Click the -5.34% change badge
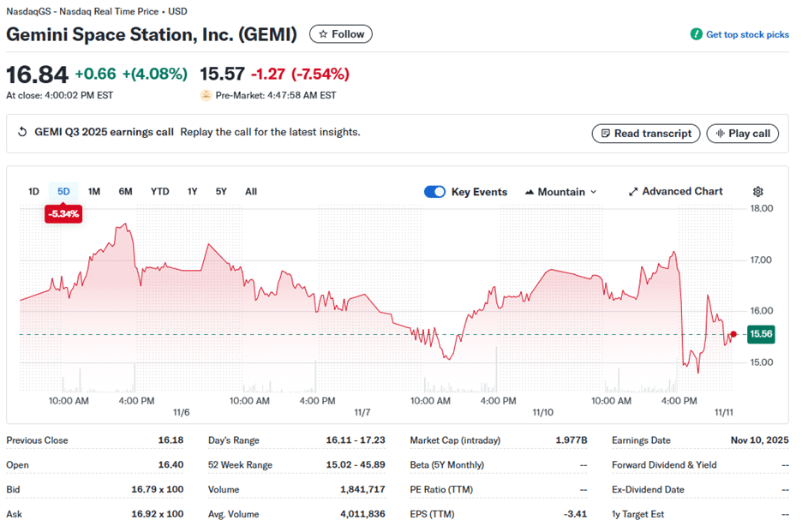The image size is (802, 532). pyautogui.click(x=63, y=214)
